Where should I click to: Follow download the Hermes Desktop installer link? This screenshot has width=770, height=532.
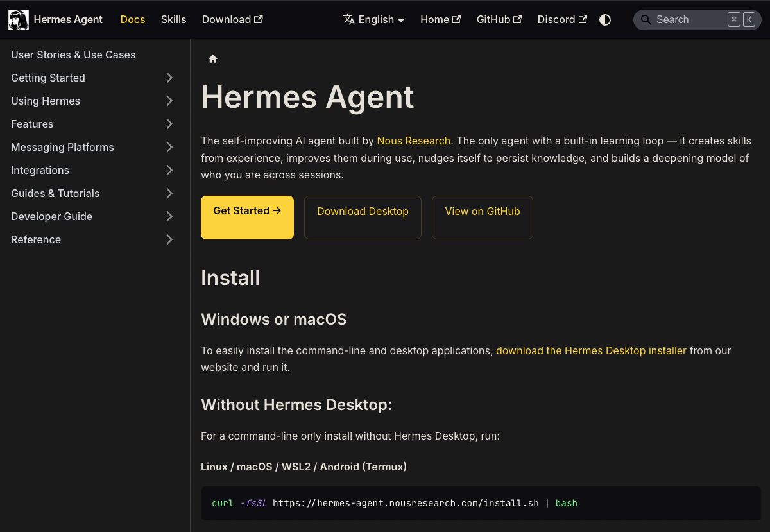(591, 350)
